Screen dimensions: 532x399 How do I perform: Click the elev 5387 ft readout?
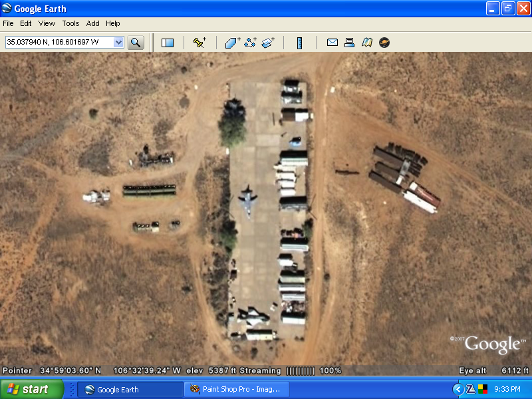click(211, 370)
